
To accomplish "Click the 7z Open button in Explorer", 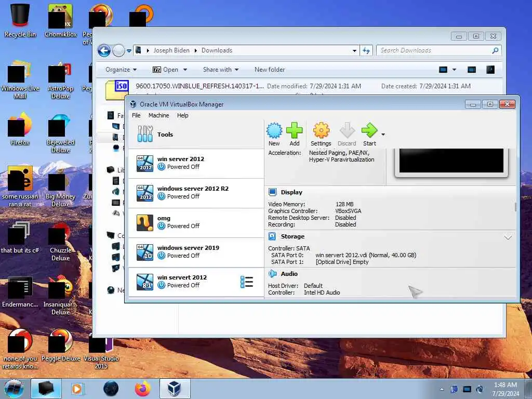I will click(x=166, y=70).
